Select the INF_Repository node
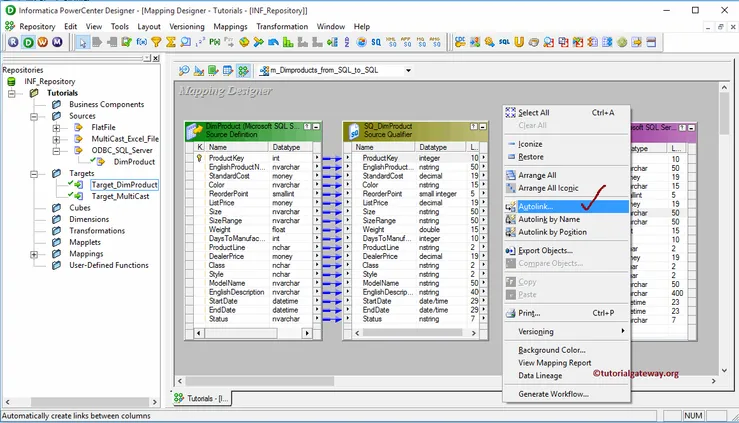This screenshot has height=423, width=739. (x=49, y=81)
